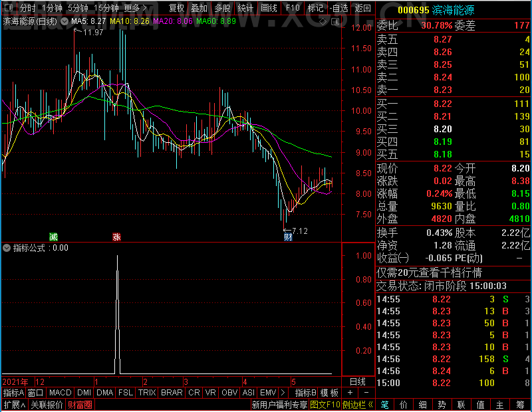
Task: Click 窗口 window button
Action: [x=35, y=393]
